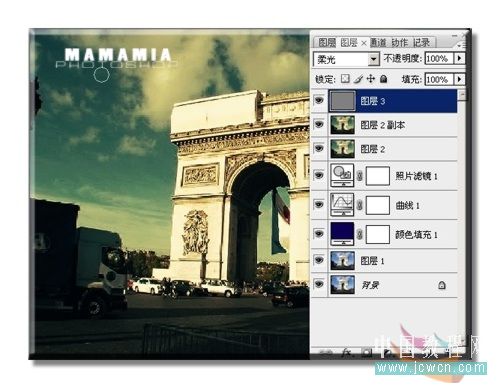Select the layer name 曲线 1

tap(407, 205)
